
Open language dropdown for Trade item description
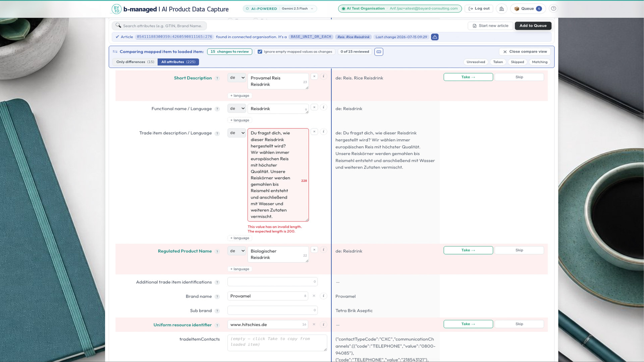(237, 133)
